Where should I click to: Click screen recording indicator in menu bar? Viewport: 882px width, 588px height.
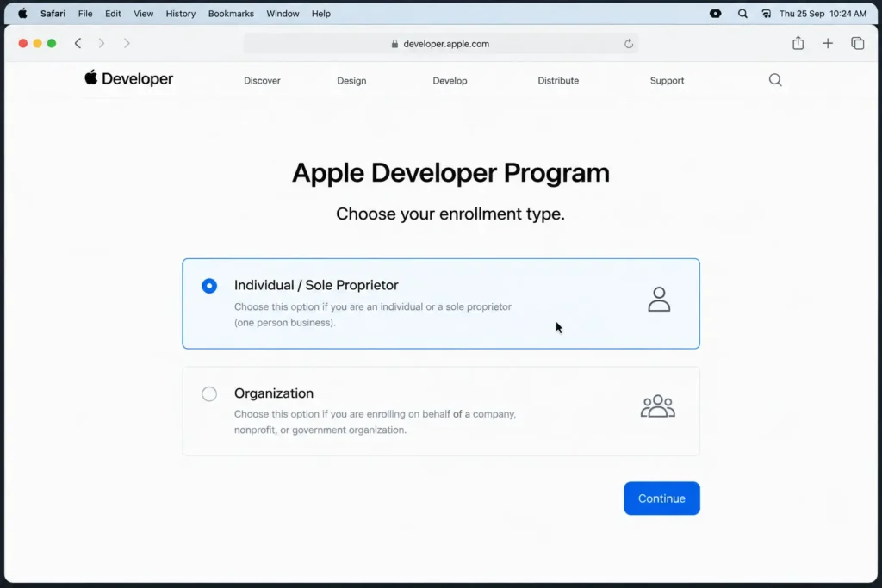tap(715, 14)
